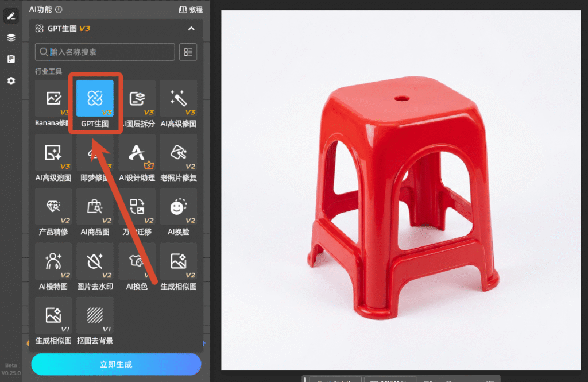Open the AI图层拆分 tool
The width and height of the screenshot is (588, 382).
[x=137, y=103]
